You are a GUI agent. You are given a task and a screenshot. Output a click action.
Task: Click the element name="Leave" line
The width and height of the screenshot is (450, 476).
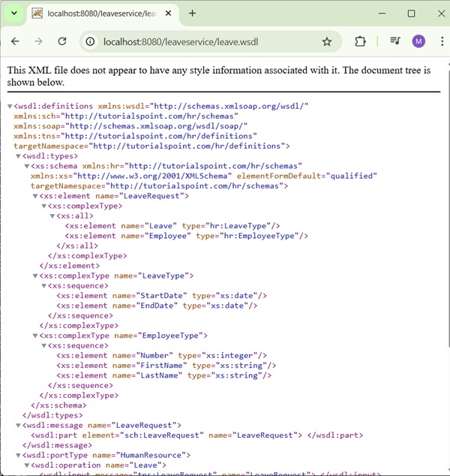172,226
